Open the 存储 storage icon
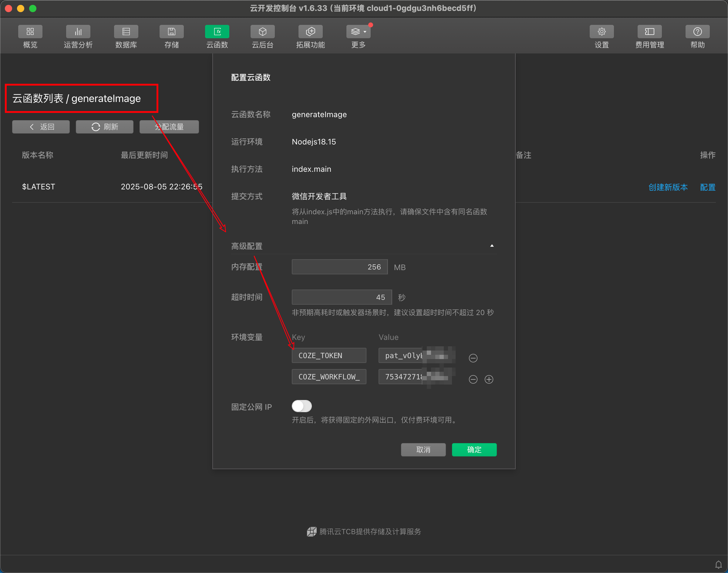The image size is (728, 573). 171,32
